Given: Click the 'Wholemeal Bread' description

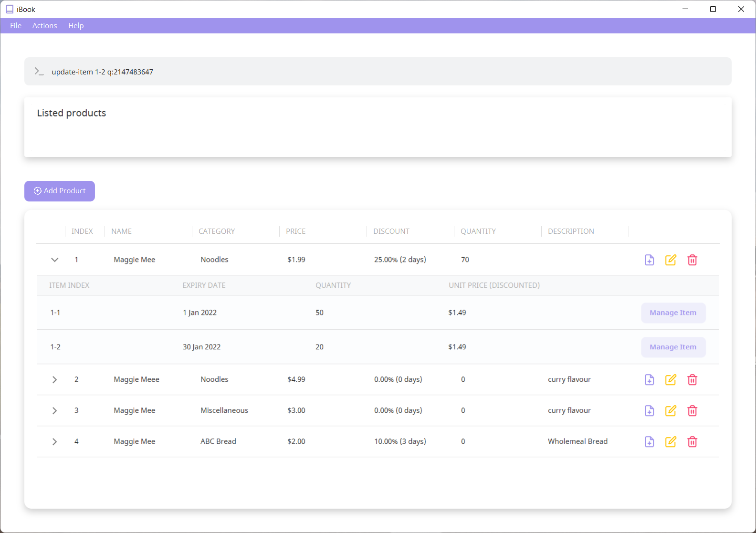Looking at the screenshot, I should (x=577, y=441).
